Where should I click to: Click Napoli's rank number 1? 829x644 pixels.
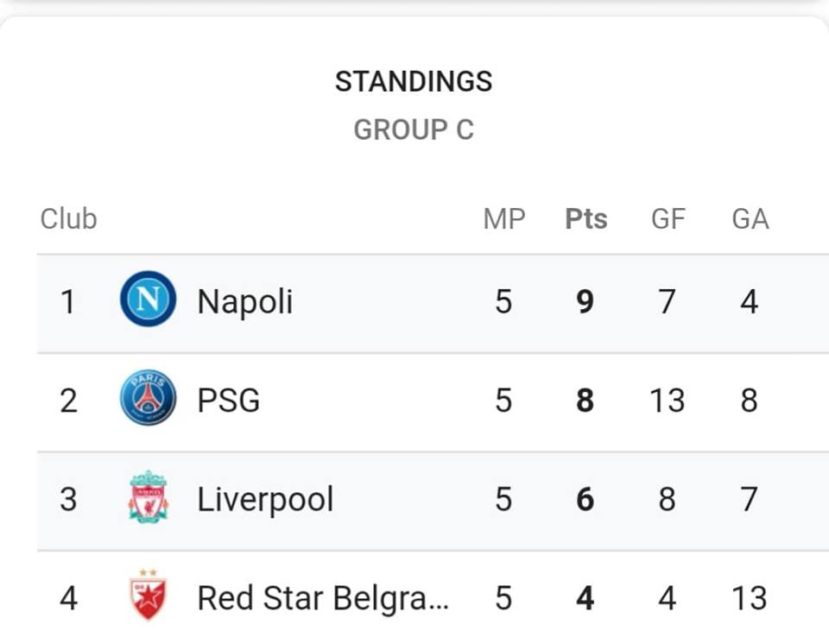click(67, 302)
